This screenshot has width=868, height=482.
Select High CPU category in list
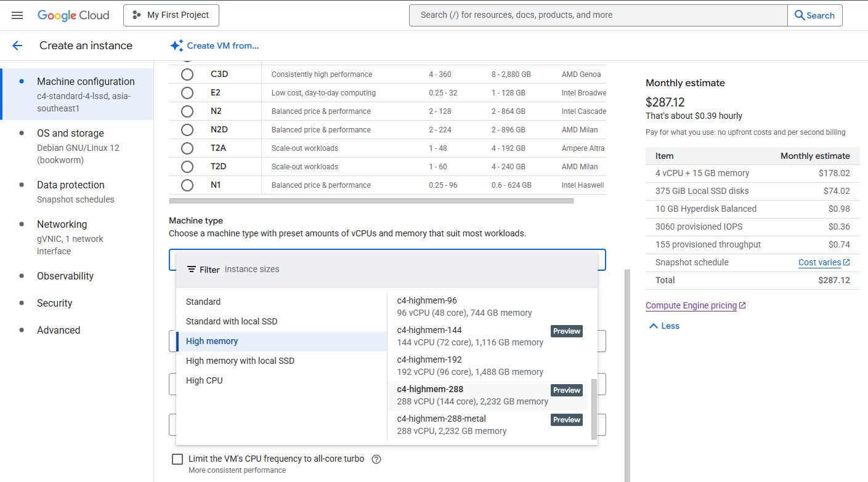point(205,380)
